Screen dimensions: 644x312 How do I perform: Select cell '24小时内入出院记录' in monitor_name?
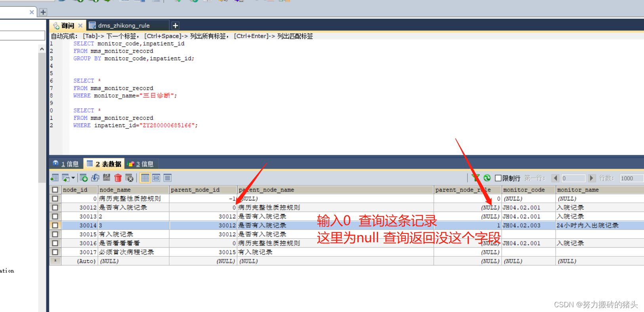click(600, 225)
